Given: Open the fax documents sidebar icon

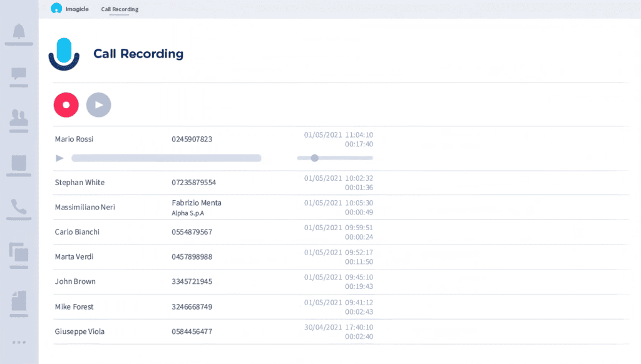Looking at the screenshot, I should click(19, 299).
